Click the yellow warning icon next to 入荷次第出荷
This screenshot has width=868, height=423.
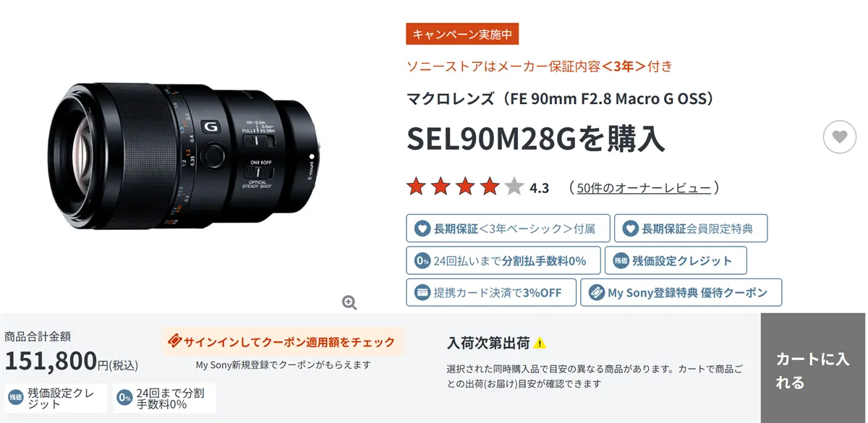coord(540,343)
